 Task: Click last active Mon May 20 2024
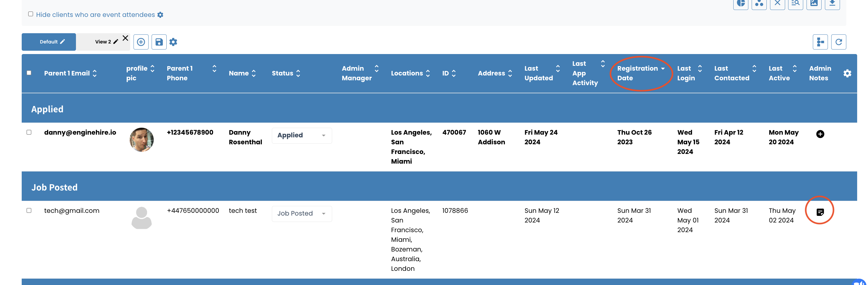click(783, 137)
